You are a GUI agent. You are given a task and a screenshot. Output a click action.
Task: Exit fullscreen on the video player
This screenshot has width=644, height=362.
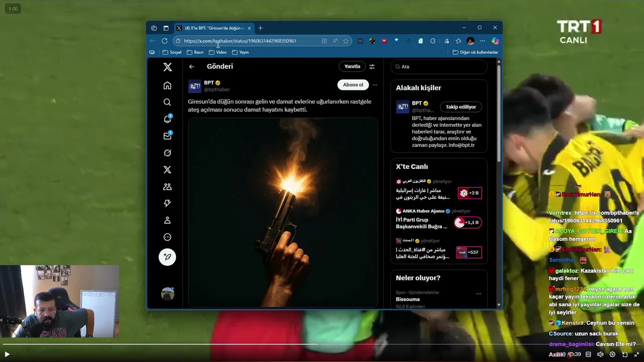pyautogui.click(x=636, y=354)
